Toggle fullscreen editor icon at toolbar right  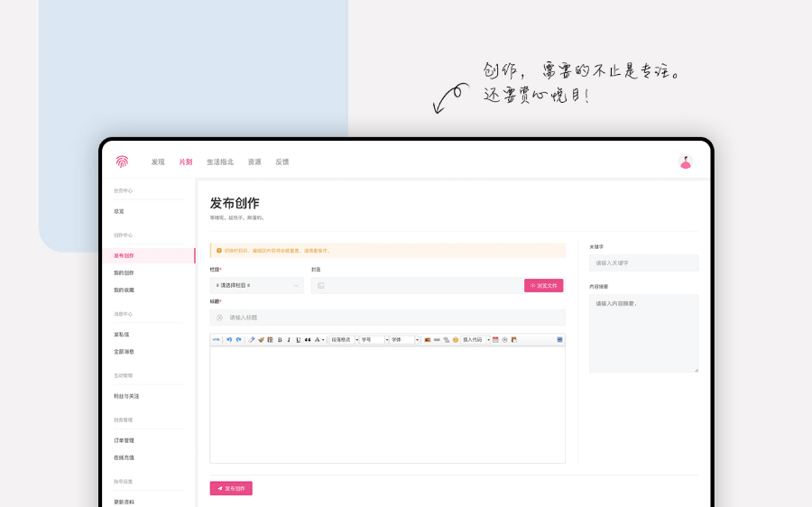(559, 340)
